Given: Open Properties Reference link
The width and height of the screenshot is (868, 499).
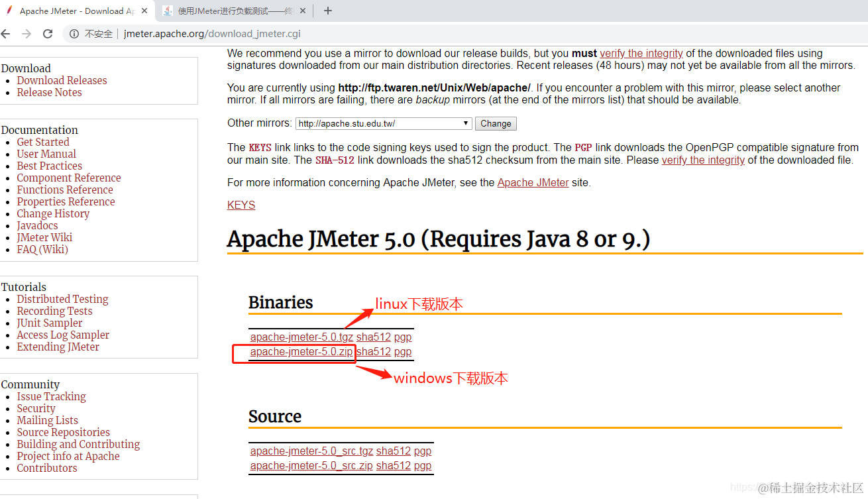Looking at the screenshot, I should click(x=66, y=201).
